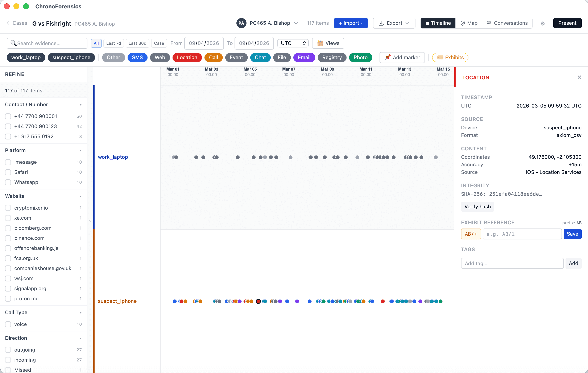Click the To date field
588x373 pixels.
(254, 43)
